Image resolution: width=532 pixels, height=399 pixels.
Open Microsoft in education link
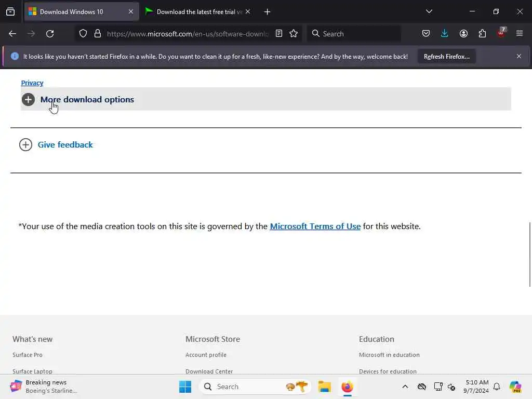point(389,355)
